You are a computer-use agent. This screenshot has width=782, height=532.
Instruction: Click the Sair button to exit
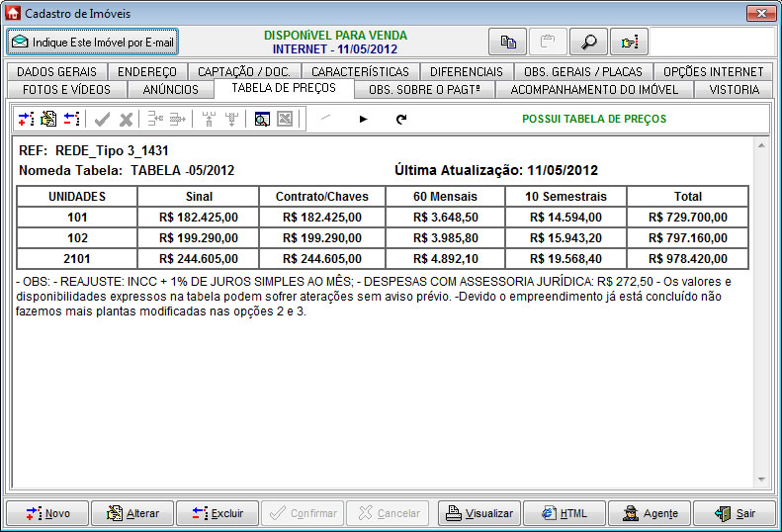[x=734, y=513]
